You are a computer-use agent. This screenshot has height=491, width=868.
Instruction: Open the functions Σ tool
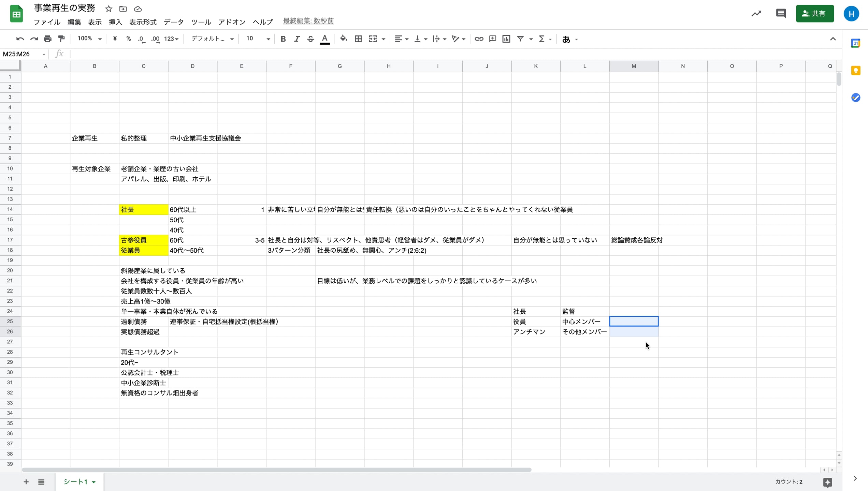542,39
